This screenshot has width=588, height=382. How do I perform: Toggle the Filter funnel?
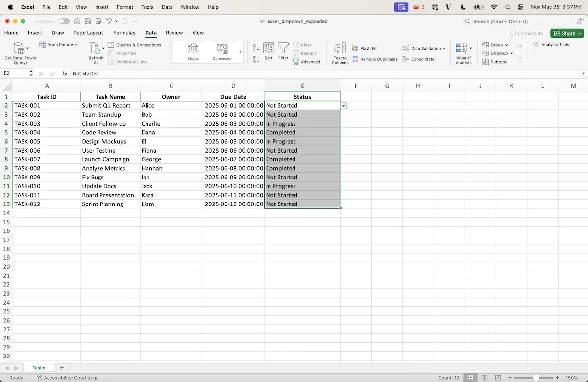click(x=283, y=51)
